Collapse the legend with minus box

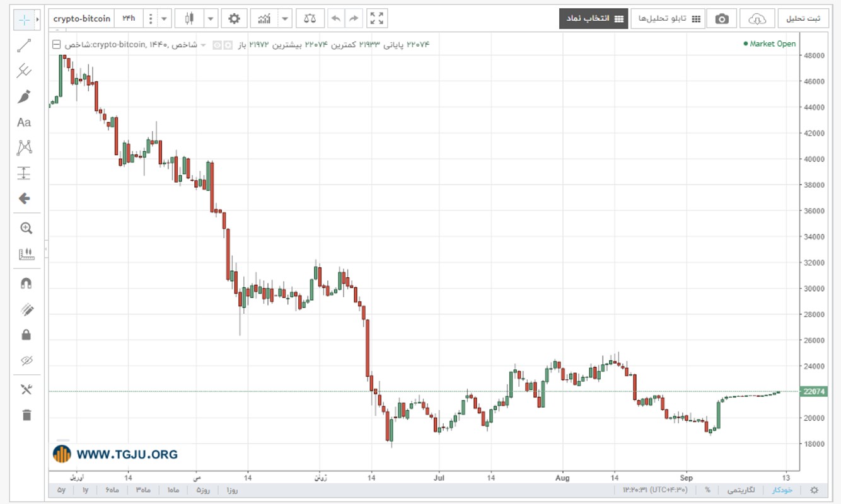click(55, 45)
